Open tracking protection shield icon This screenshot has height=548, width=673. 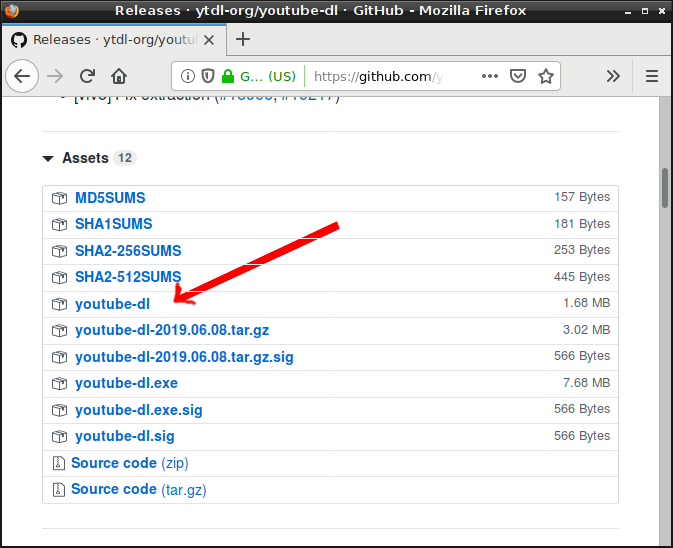(208, 76)
